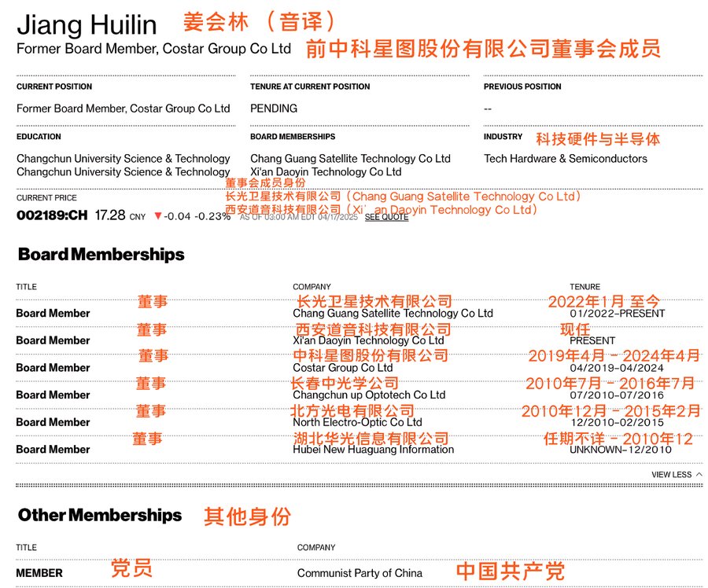This screenshot has height=588, width=708.
Task: Click Tech Hardware & Semiconductors industry
Action: coord(566,159)
